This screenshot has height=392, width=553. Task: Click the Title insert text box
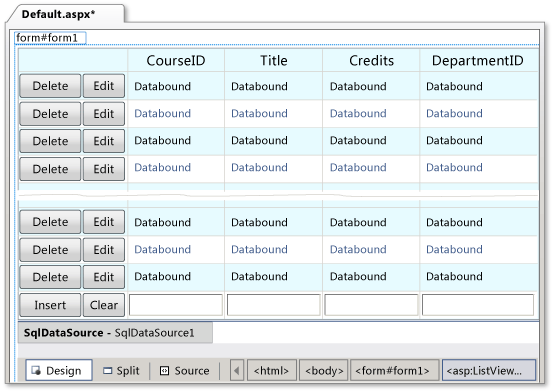point(273,305)
